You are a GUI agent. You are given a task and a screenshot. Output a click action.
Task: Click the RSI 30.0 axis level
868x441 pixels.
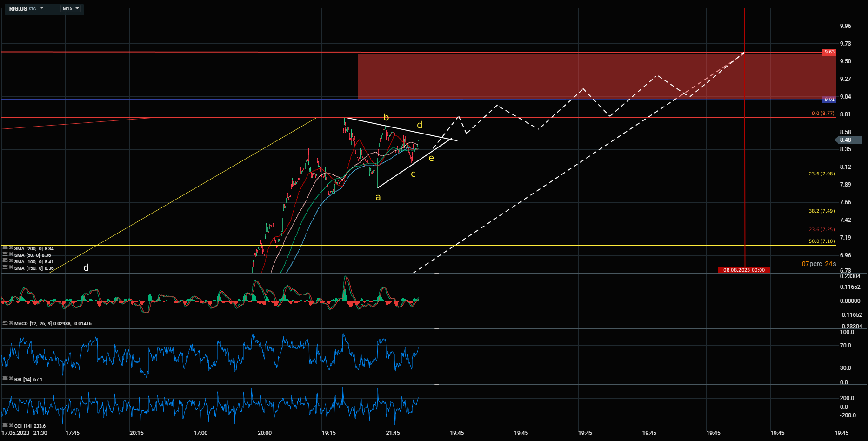[x=845, y=368]
